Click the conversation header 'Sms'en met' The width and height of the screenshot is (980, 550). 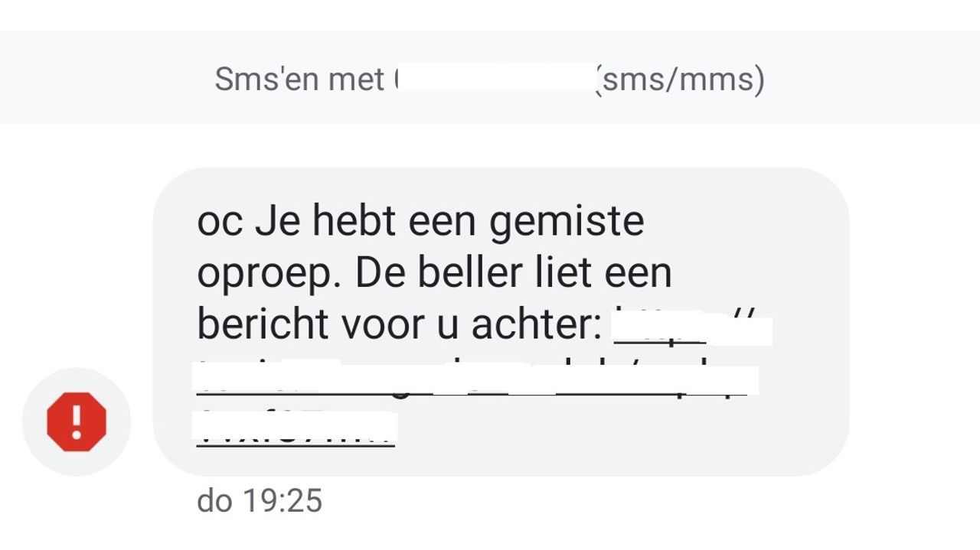click(299, 77)
